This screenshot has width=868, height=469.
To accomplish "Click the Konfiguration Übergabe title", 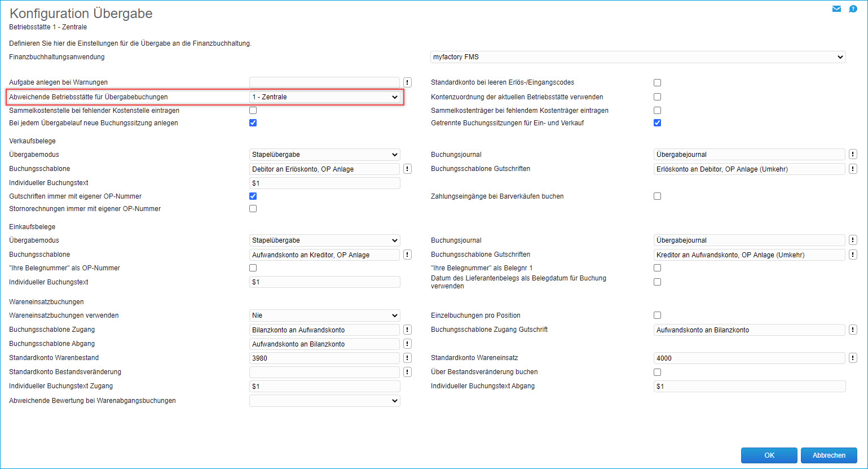I will 81,13.
